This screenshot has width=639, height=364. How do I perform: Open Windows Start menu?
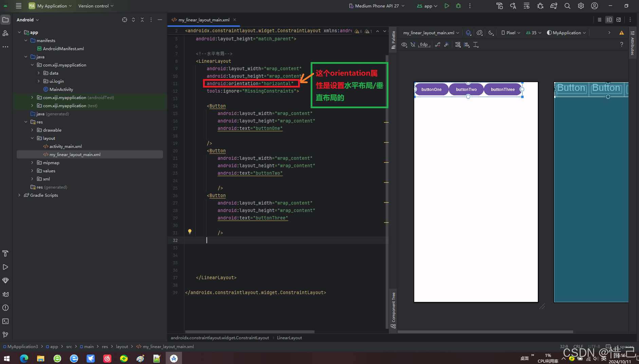coord(7,358)
